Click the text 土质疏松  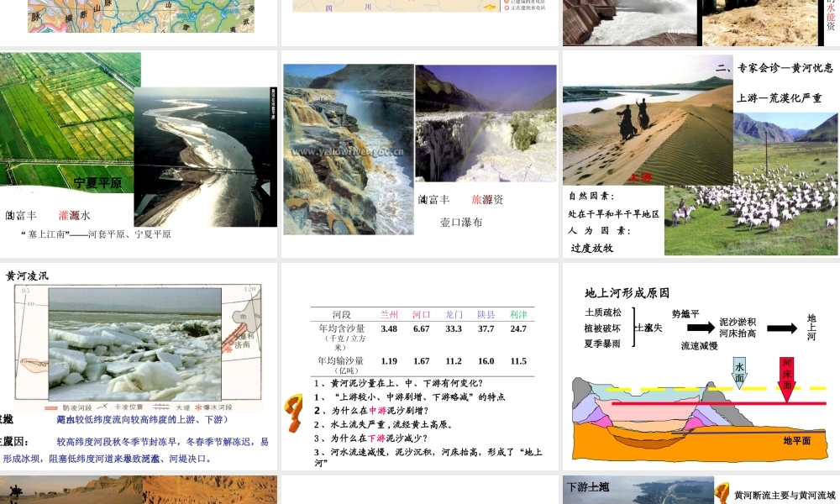coord(603,312)
